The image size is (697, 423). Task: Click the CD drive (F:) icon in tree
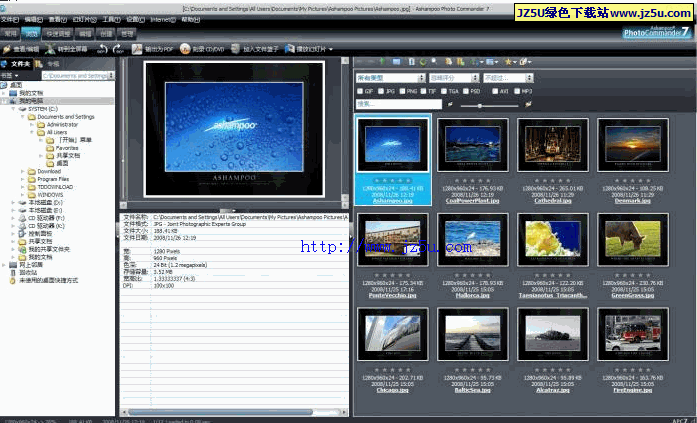coord(22,218)
